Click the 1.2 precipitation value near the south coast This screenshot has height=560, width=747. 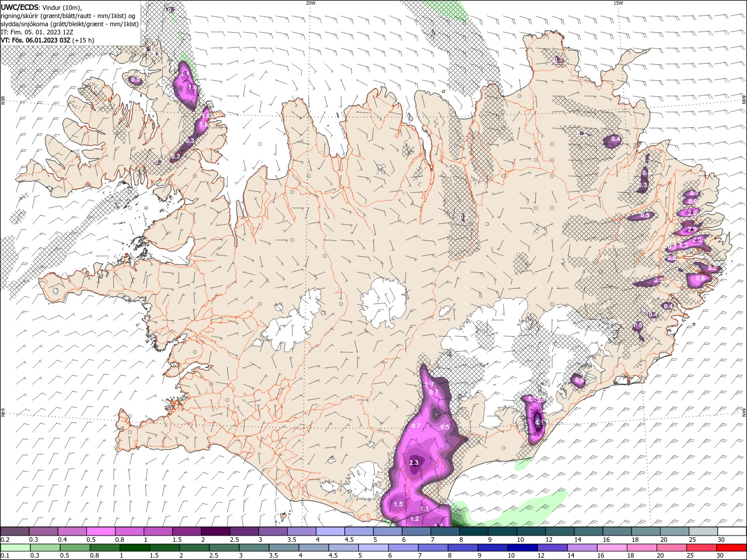[415, 519]
